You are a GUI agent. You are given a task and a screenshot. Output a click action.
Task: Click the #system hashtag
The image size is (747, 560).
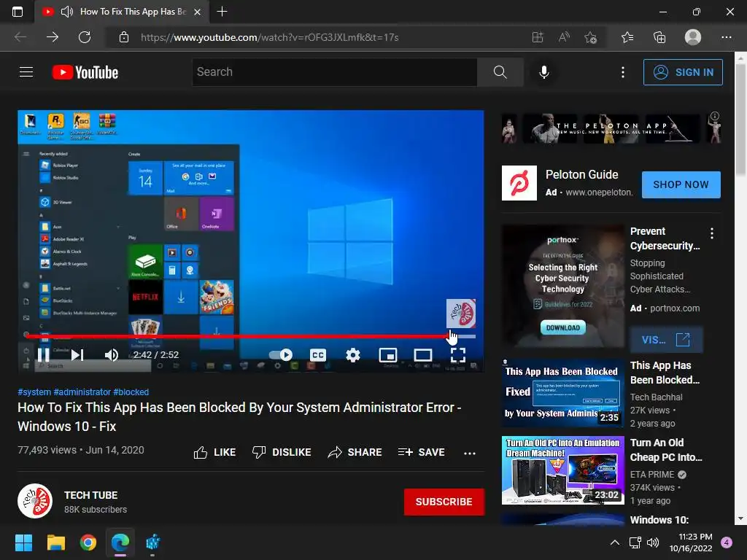click(34, 392)
